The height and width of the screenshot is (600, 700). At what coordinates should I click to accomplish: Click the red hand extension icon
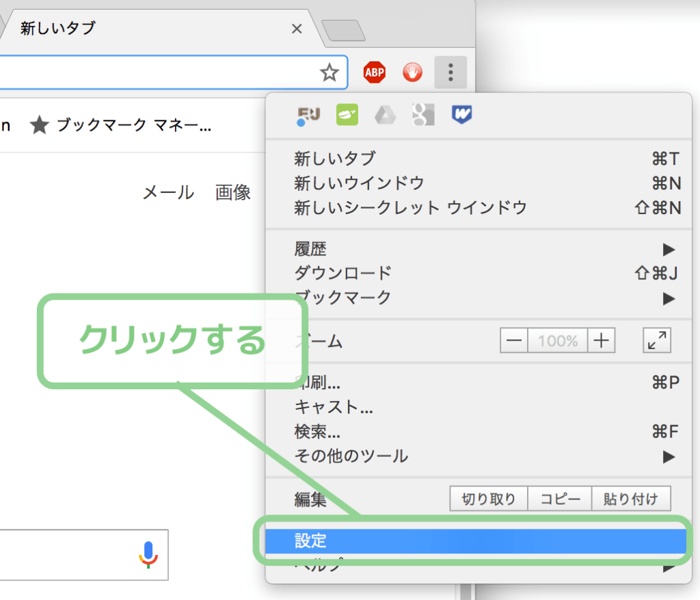point(412,73)
